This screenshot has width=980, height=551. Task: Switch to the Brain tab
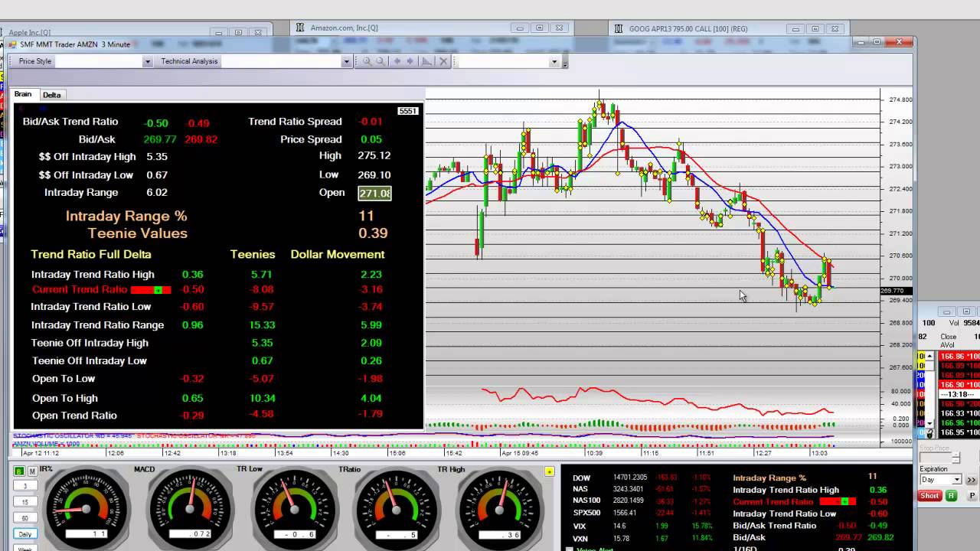point(23,94)
